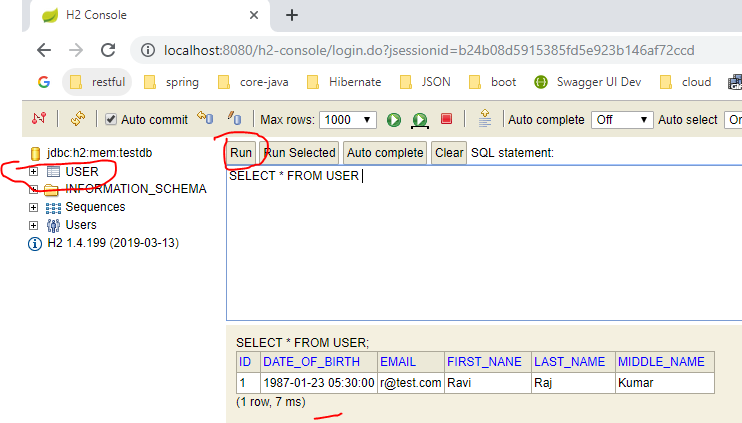Screen dimensions: 742x423
Task: Click the Rollback icon
Action: (205, 117)
